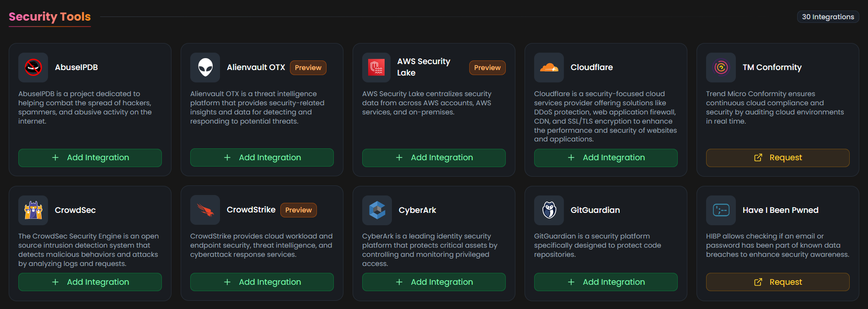Select the AWS Security Lake card title
Viewport: 868px width, 309px height.
424,67
